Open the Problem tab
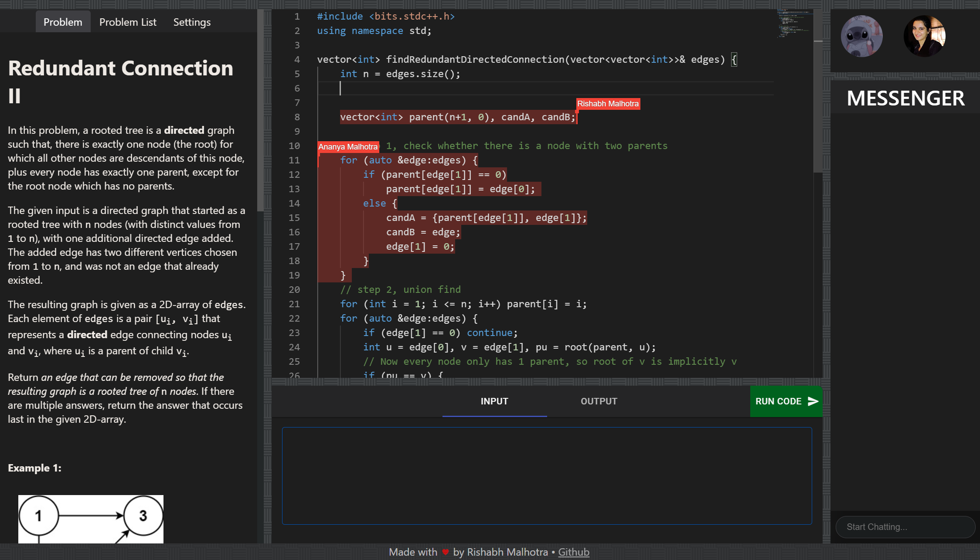 coord(63,22)
